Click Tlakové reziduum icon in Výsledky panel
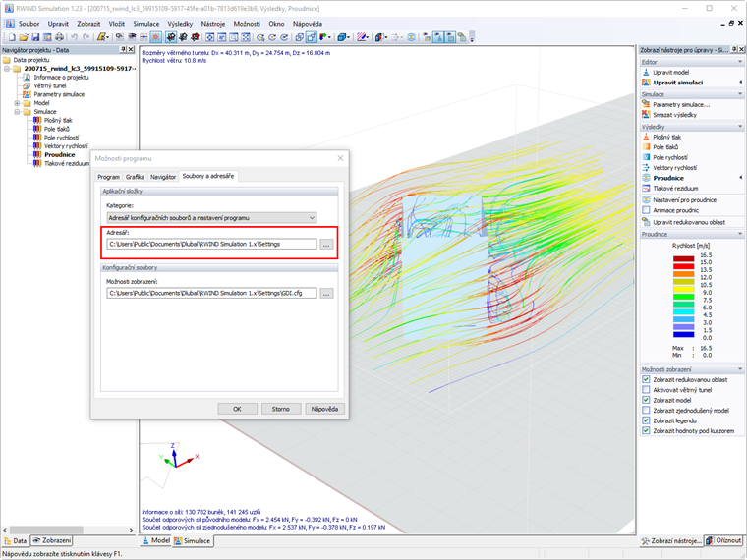 [646, 188]
